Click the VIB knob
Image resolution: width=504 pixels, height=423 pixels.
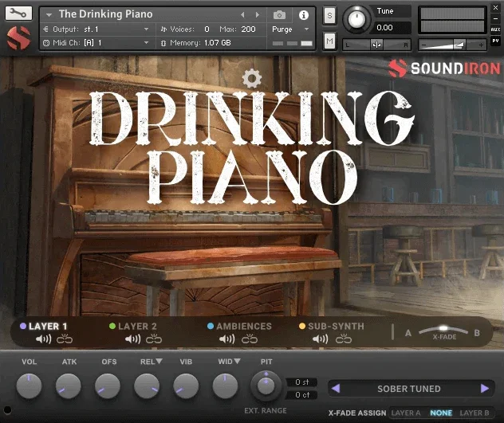point(186,386)
